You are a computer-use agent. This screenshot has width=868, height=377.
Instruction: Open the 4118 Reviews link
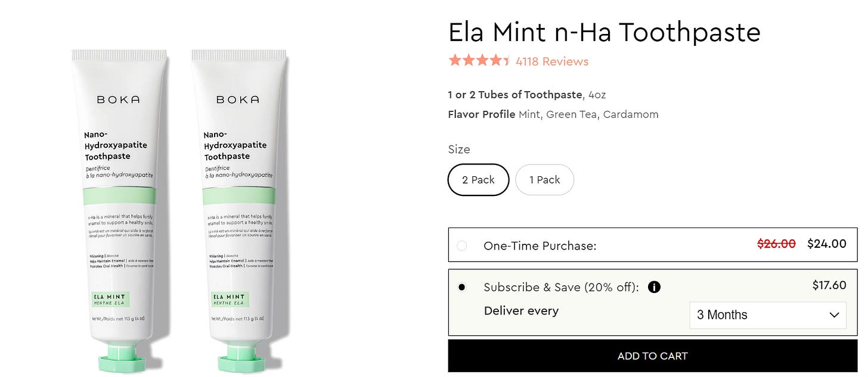point(552,61)
